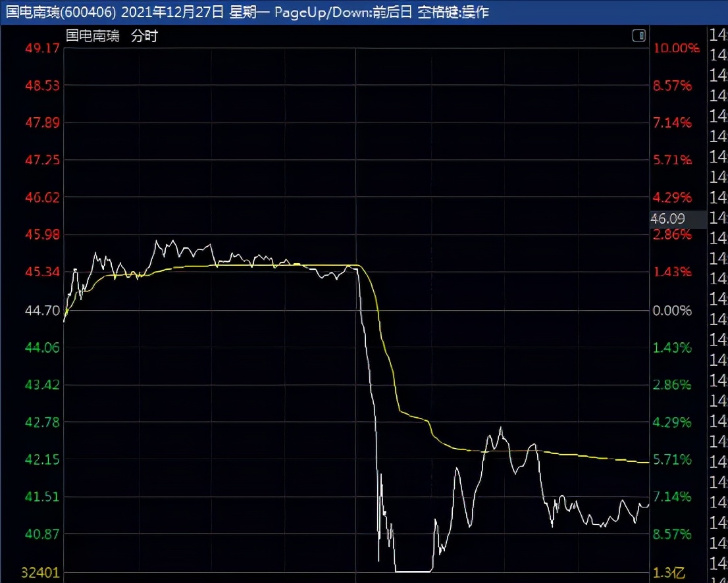Click the 44.70 previous close price label
The height and width of the screenshot is (583, 728).
pos(42,311)
